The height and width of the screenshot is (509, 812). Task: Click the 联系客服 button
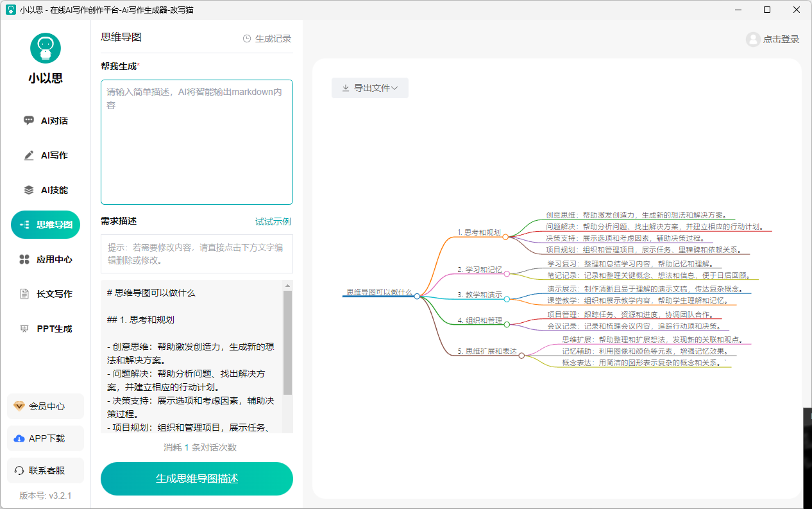tap(46, 470)
